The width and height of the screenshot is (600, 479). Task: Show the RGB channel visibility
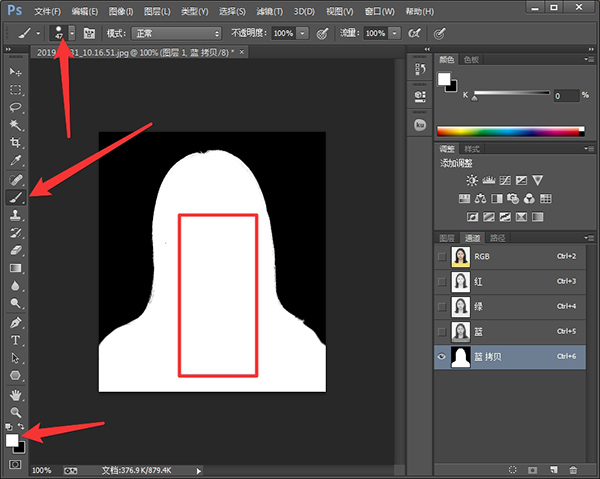tap(443, 256)
